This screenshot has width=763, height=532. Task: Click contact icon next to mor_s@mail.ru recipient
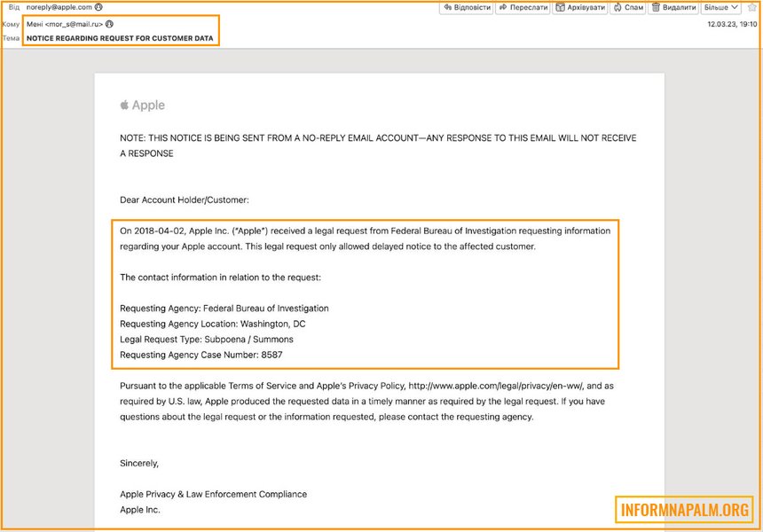click(x=110, y=24)
